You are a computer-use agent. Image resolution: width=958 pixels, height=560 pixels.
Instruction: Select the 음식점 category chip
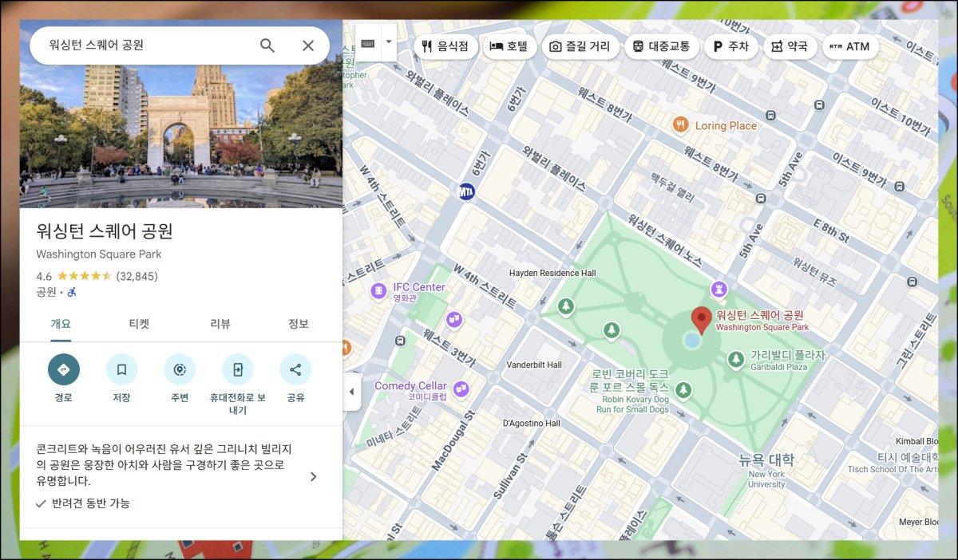(445, 46)
